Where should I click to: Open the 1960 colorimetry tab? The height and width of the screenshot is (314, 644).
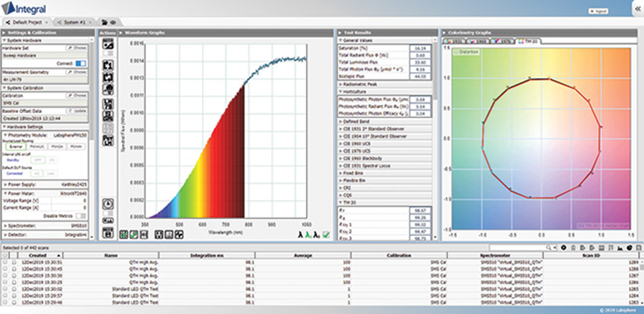click(x=478, y=41)
